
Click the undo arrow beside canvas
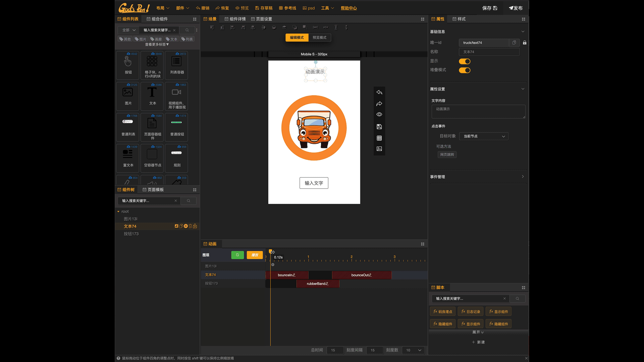379,92
